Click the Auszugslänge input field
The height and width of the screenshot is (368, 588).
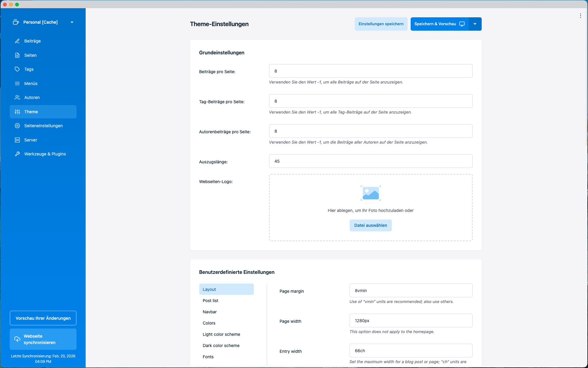[371, 161]
